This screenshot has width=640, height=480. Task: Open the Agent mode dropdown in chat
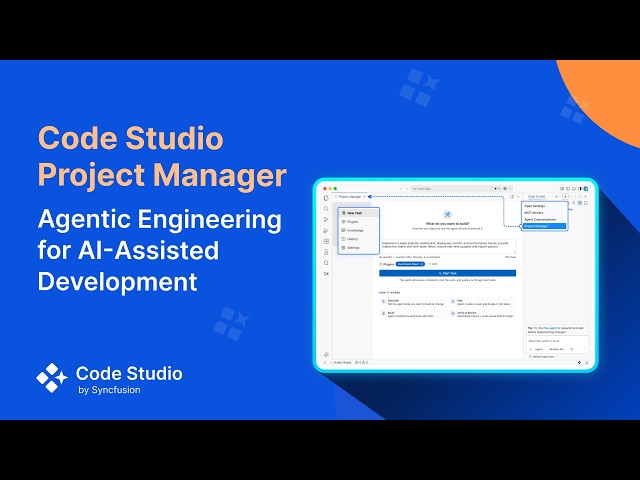[x=538, y=349]
